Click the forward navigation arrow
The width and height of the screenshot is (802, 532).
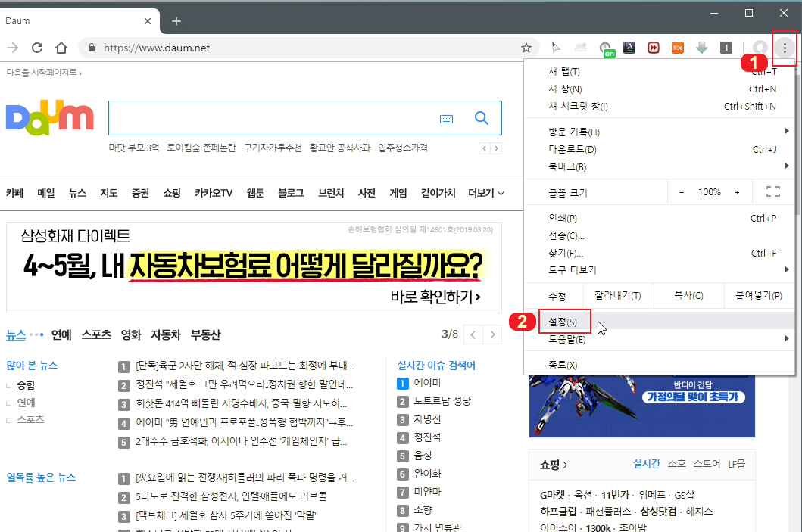tap(13, 48)
